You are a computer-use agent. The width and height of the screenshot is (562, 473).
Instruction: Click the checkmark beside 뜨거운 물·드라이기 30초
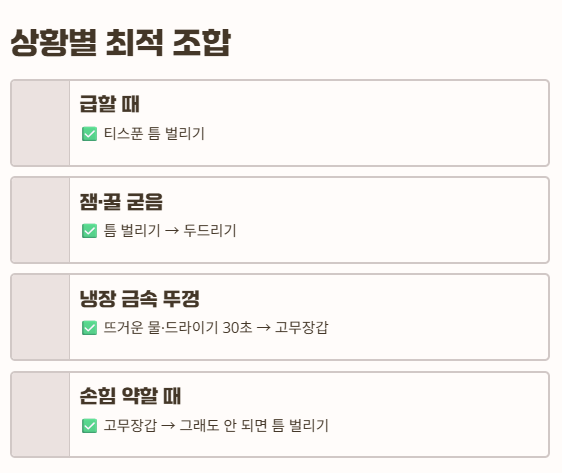point(89,328)
